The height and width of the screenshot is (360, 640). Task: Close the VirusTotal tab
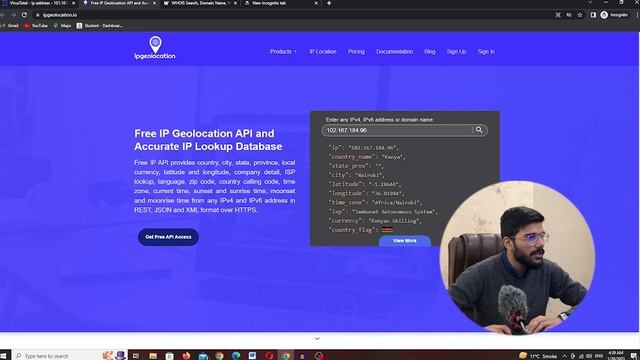coord(73,3)
